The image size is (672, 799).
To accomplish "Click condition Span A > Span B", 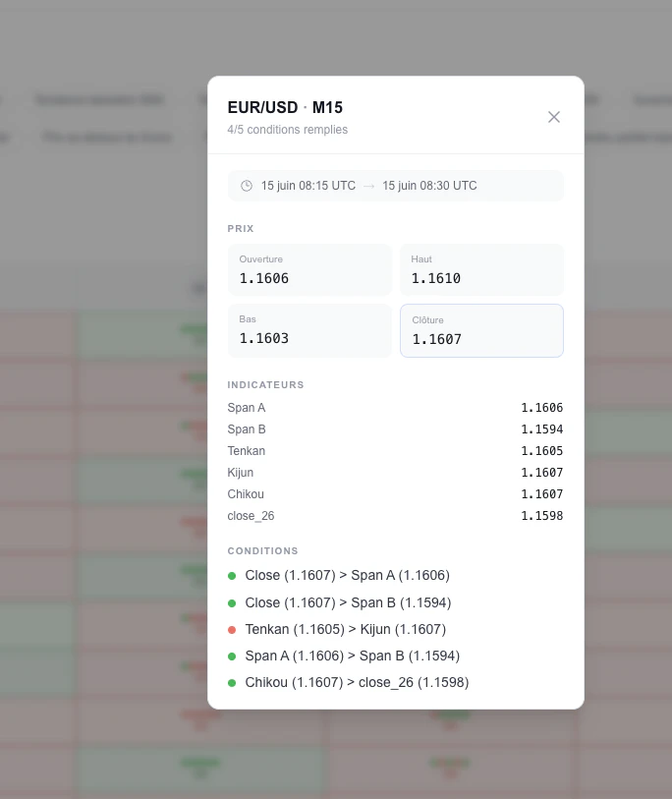I will (352, 656).
